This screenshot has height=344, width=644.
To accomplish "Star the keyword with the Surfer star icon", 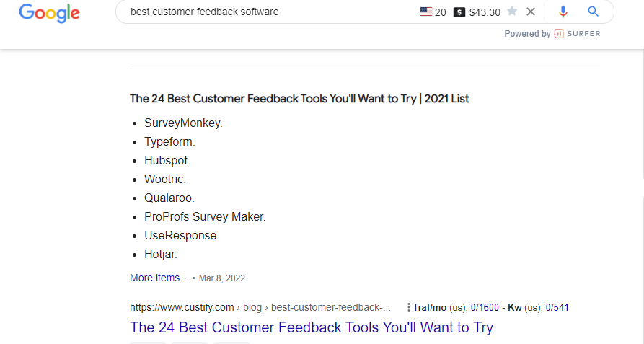I will [512, 12].
